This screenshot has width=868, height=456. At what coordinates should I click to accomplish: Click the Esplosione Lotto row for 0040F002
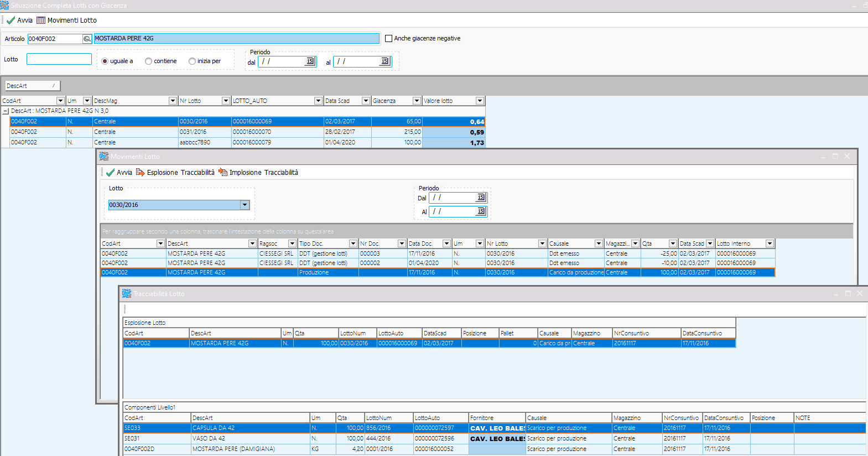pyautogui.click(x=429, y=343)
